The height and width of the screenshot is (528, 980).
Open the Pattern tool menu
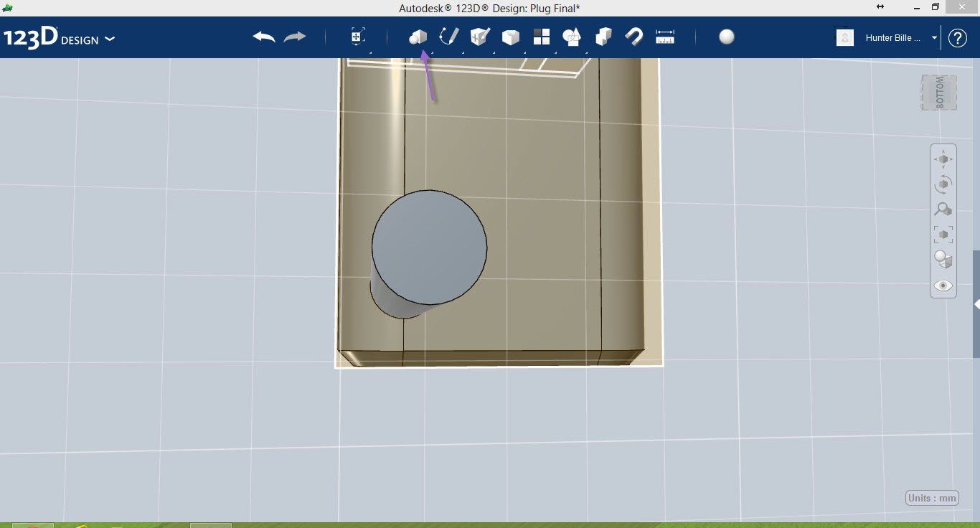tap(542, 37)
